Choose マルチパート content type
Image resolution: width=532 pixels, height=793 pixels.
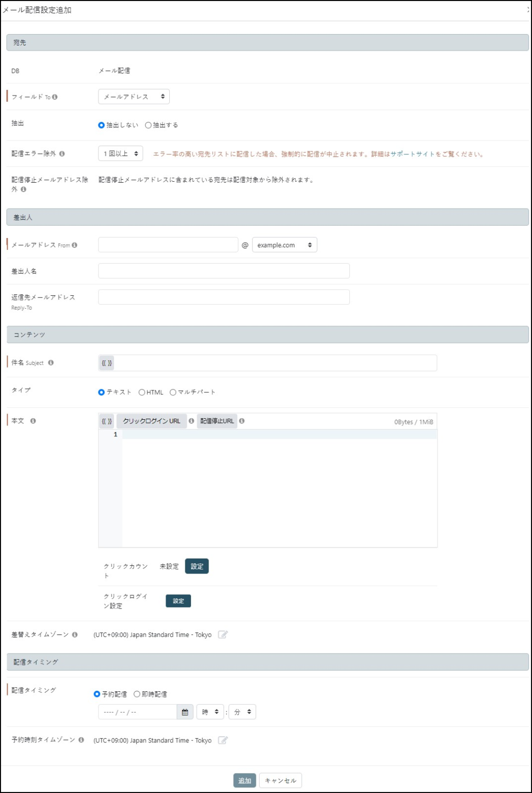click(x=173, y=392)
